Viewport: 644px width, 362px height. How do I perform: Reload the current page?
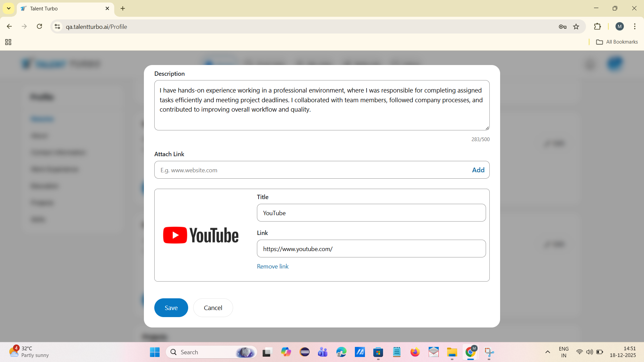(x=40, y=26)
